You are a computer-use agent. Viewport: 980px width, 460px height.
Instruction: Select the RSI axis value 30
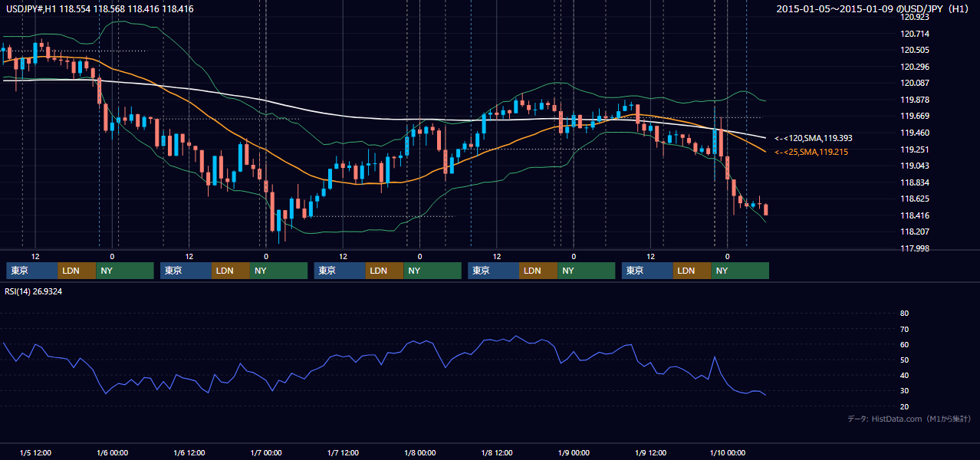coord(904,391)
